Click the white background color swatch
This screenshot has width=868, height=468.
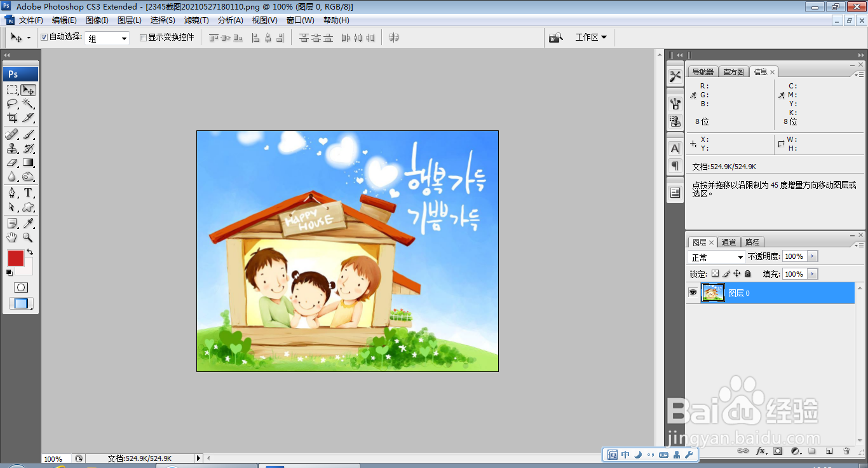point(28,270)
